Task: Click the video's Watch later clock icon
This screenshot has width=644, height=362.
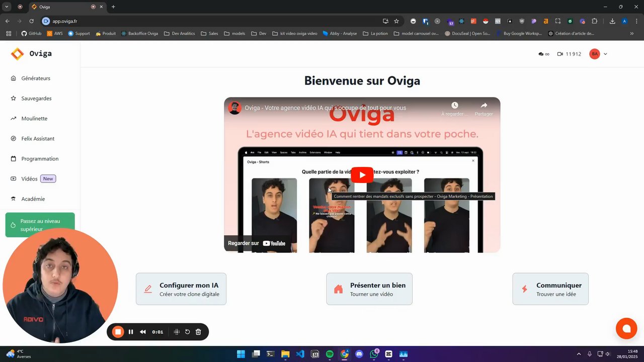Action: pos(455,106)
